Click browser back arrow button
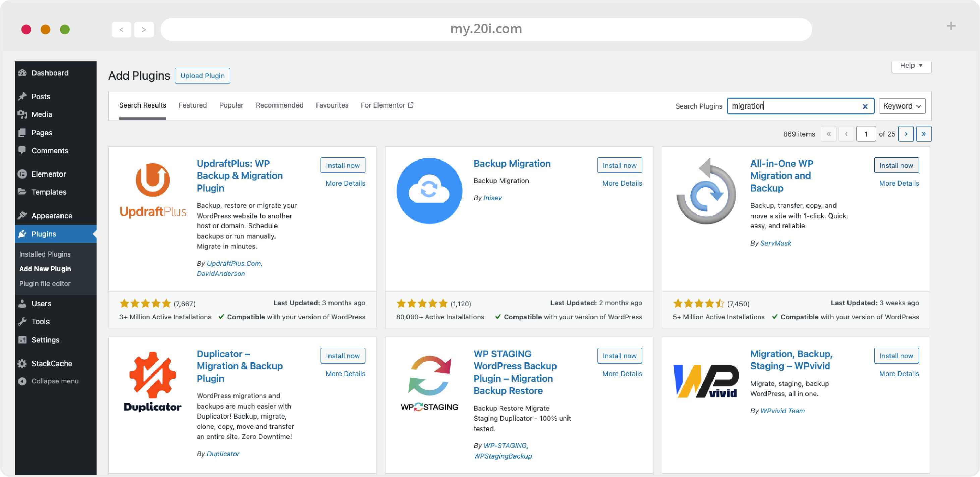The width and height of the screenshot is (980, 477). click(x=121, y=29)
